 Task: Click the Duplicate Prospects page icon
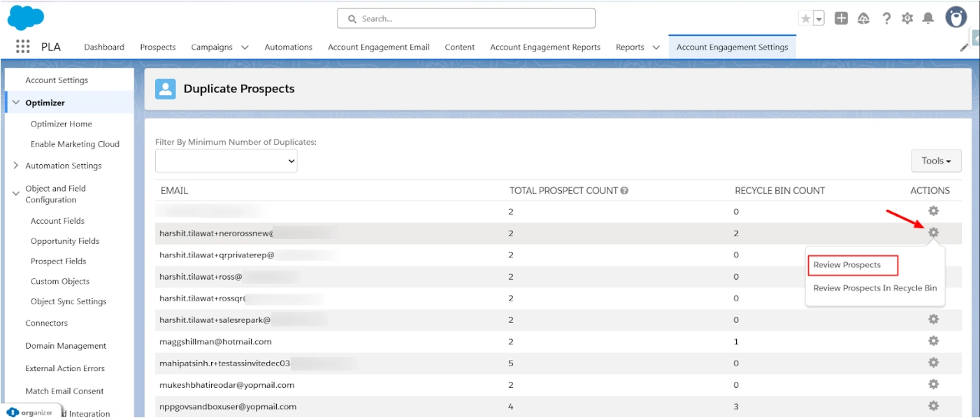[x=165, y=89]
